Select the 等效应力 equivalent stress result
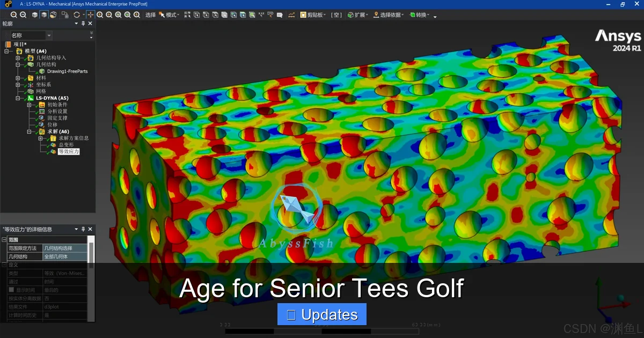The image size is (644, 338). [x=69, y=152]
